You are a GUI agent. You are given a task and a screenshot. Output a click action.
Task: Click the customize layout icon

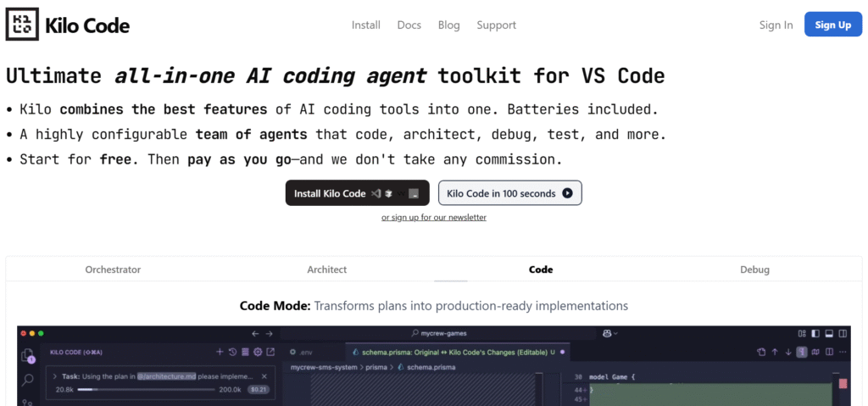(x=802, y=333)
